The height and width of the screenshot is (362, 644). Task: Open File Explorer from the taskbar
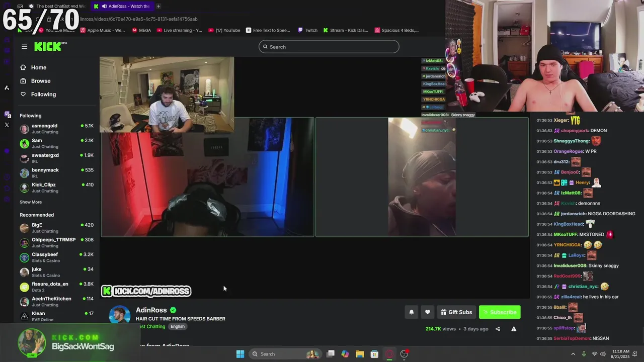pyautogui.click(x=360, y=354)
